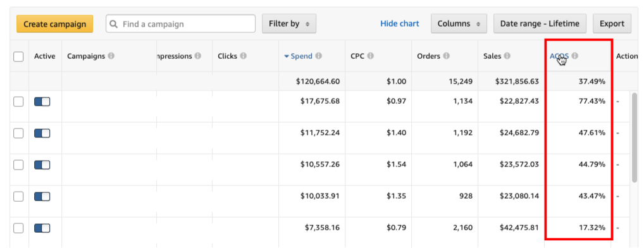Click the info icon next to Orders
The width and height of the screenshot is (644, 248).
[x=447, y=56]
